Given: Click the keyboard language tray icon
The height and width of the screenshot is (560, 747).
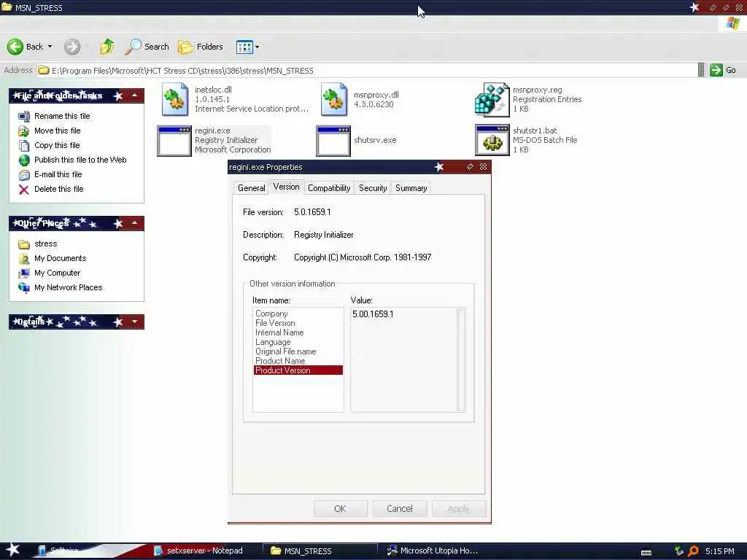Looking at the screenshot, I should click(646, 552).
